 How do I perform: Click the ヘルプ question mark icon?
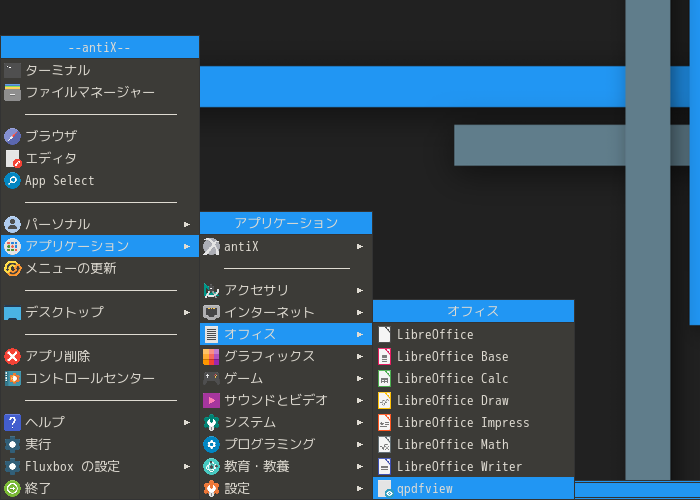pyautogui.click(x=12, y=422)
